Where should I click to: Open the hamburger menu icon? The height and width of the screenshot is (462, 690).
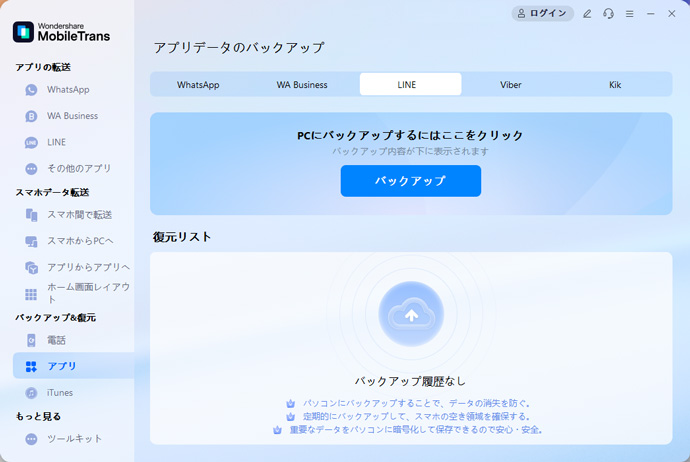(630, 14)
